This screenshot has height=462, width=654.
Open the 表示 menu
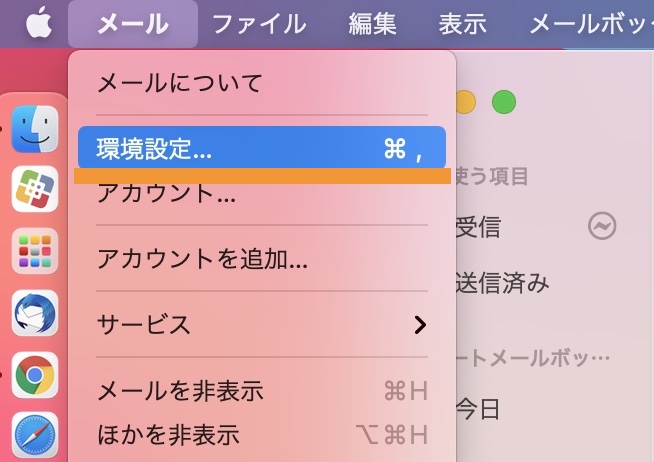point(462,23)
